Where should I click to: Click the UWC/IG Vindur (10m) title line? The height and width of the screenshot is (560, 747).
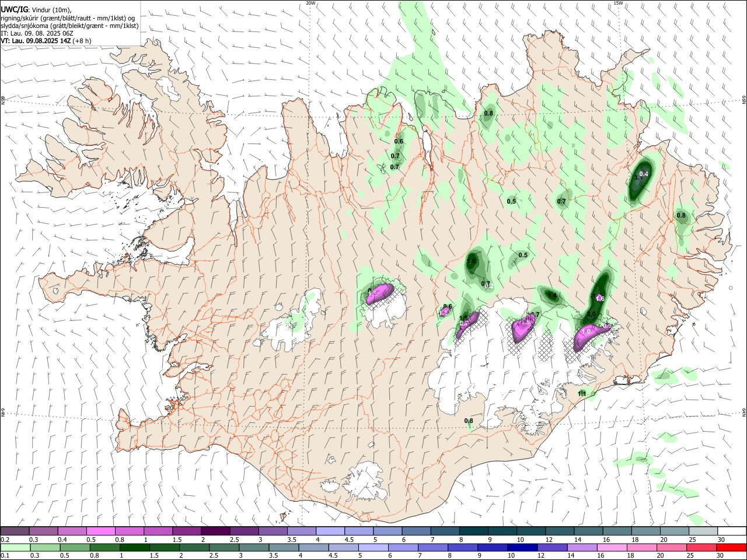[x=36, y=9]
